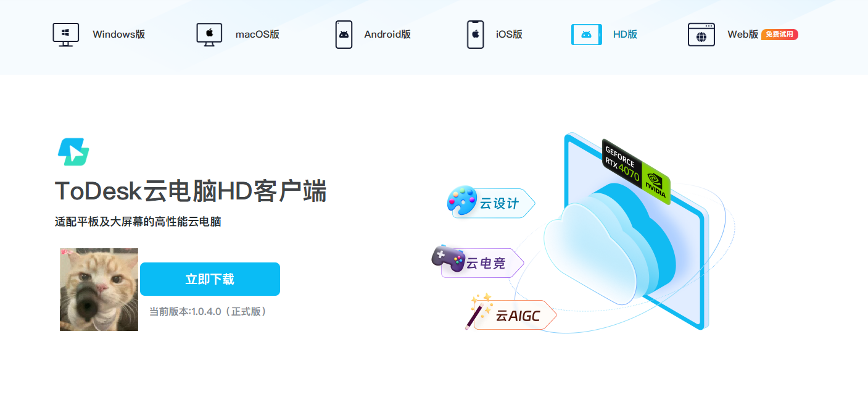The width and height of the screenshot is (868, 402).
Task: Click the 适配平板及大屏幕的高性能云电脑 subtitle
Action: coord(138,222)
